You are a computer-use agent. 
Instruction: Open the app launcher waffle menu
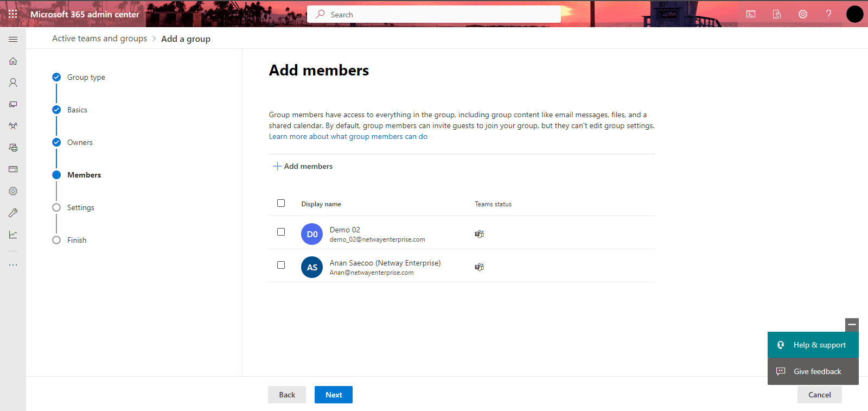(x=13, y=14)
